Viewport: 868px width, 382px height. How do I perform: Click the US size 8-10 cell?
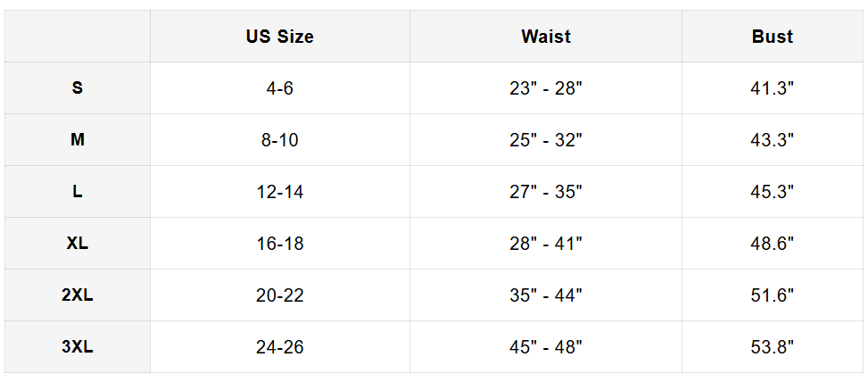coord(279,140)
